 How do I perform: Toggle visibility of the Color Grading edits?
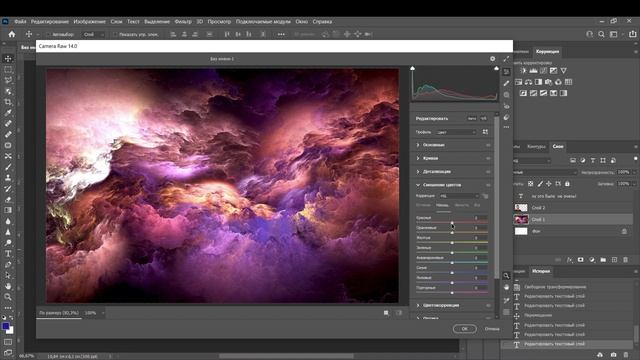[x=488, y=305]
